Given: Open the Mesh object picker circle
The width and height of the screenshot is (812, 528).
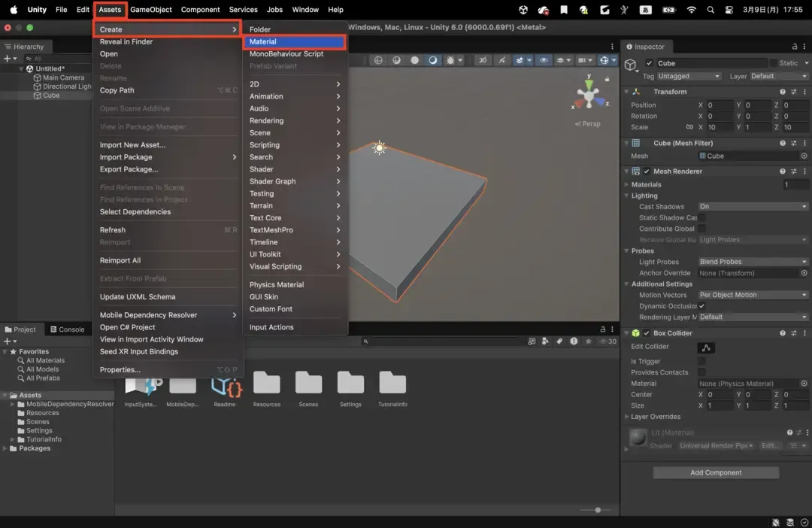Looking at the screenshot, I should (804, 156).
